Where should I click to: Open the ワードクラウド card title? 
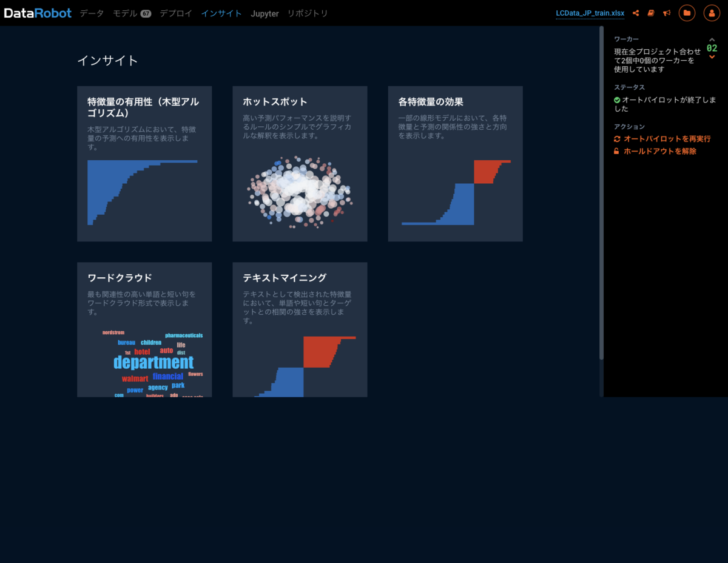[x=120, y=278]
